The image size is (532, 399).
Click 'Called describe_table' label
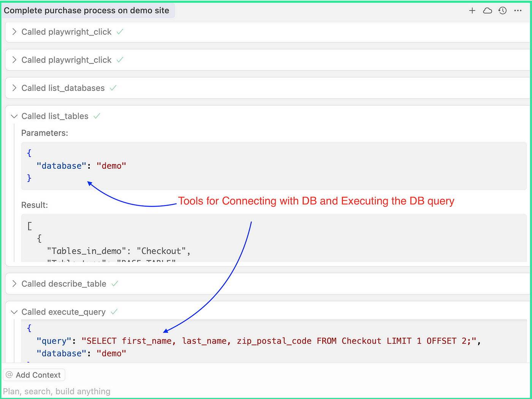point(64,283)
